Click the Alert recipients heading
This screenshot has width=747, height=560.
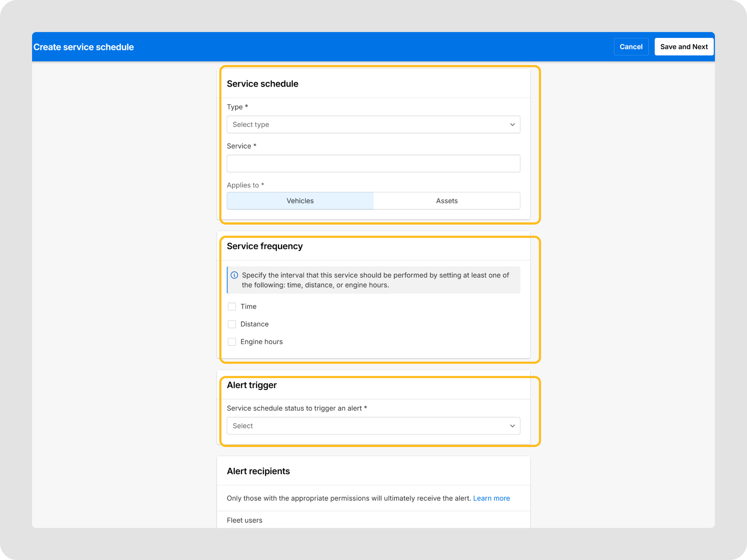pos(258,471)
